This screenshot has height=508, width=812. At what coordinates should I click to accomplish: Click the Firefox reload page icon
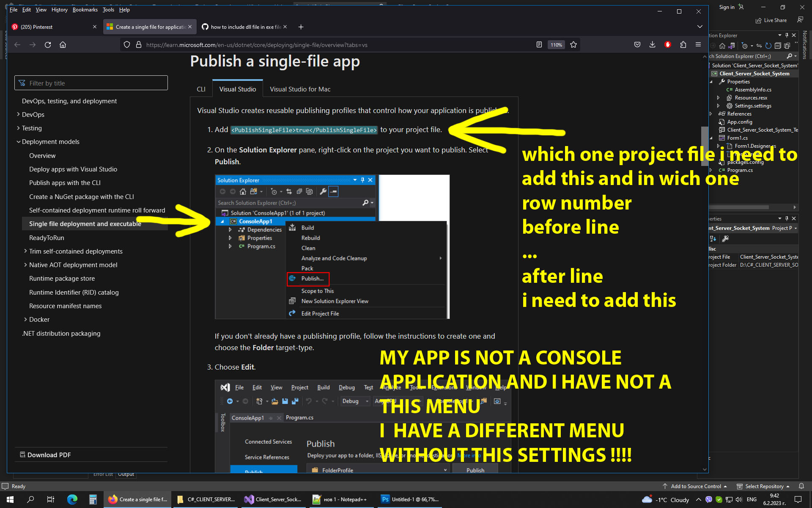48,45
